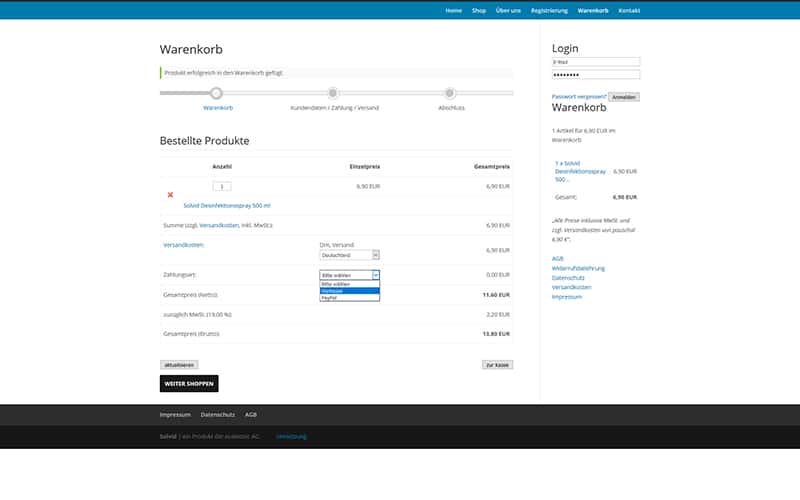This screenshot has width=800, height=500.
Task: Open Registrierung in top navigation
Action: [549, 11]
